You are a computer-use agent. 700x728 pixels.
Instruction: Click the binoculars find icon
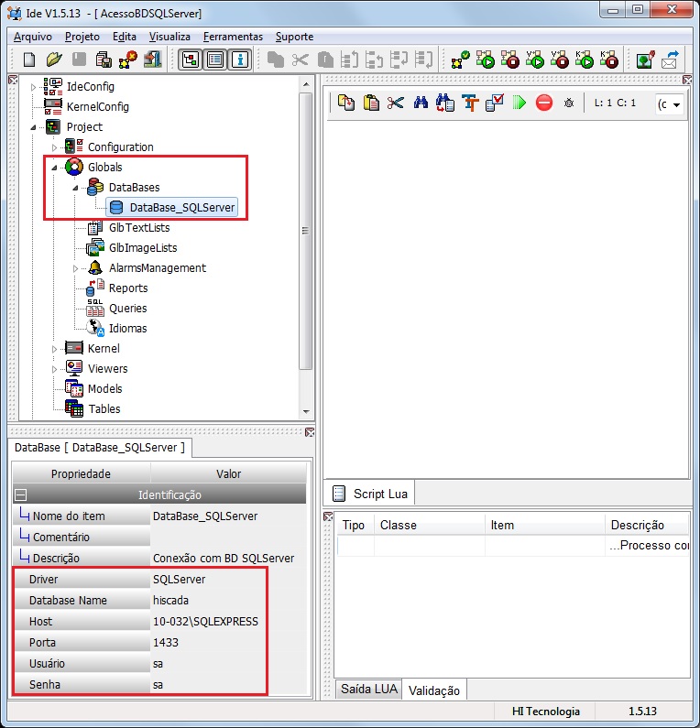[421, 103]
